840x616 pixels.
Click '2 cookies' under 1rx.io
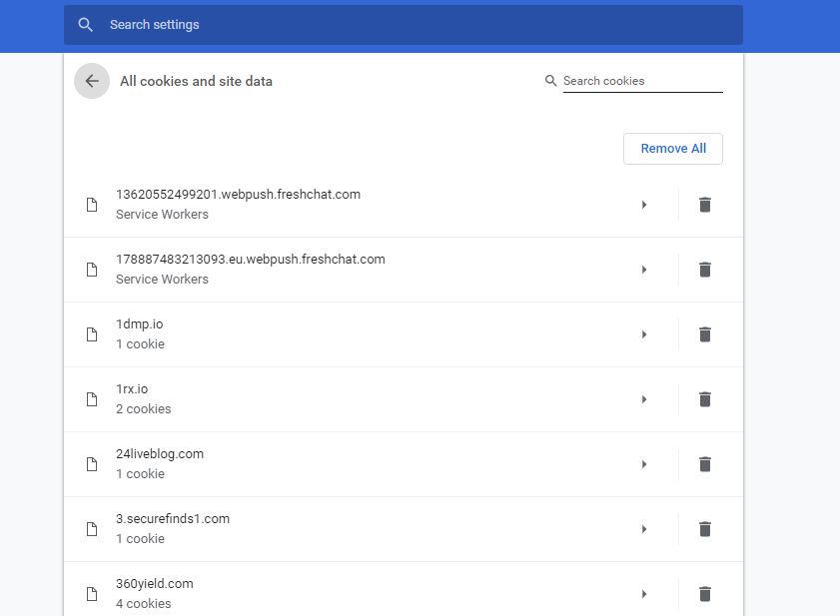click(x=143, y=408)
